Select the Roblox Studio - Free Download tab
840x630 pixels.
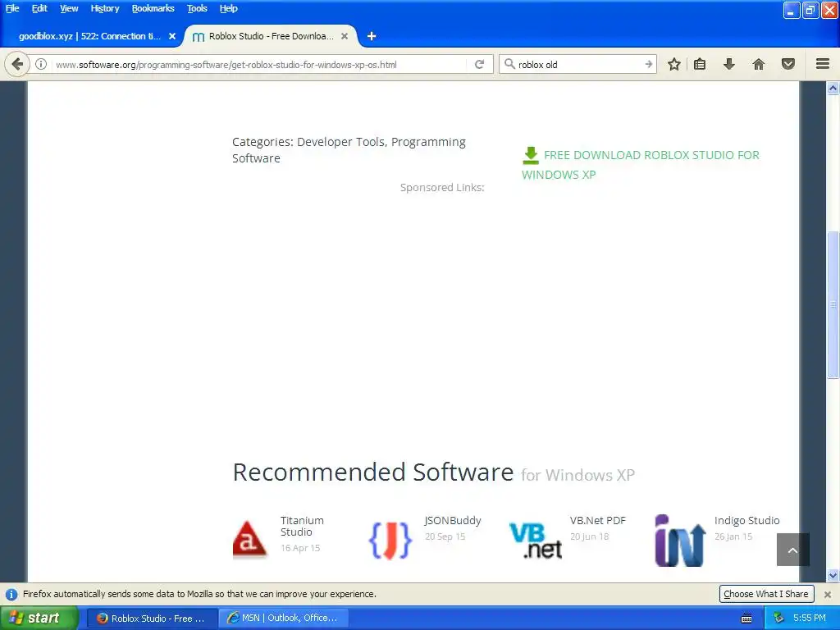pos(271,36)
